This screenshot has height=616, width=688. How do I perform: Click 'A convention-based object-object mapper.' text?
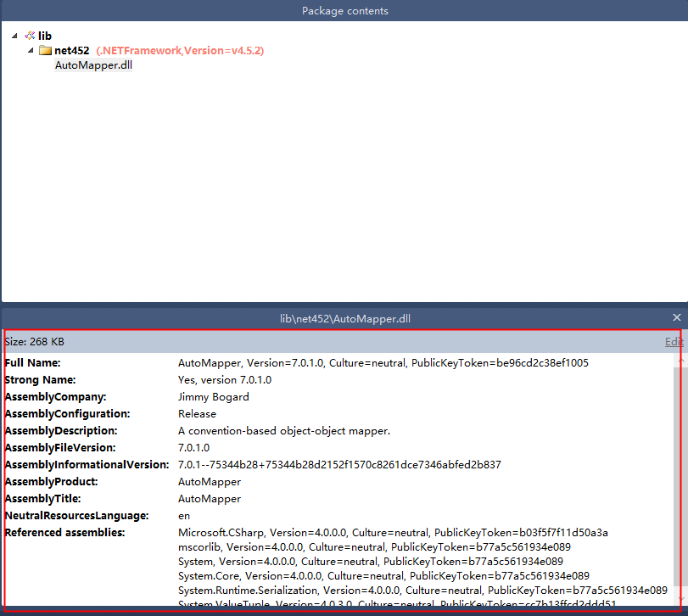pos(284,431)
